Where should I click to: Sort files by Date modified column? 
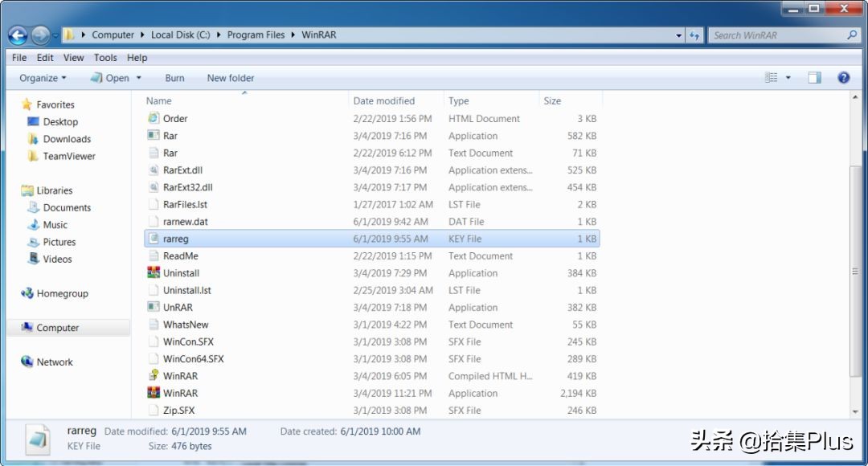point(384,101)
